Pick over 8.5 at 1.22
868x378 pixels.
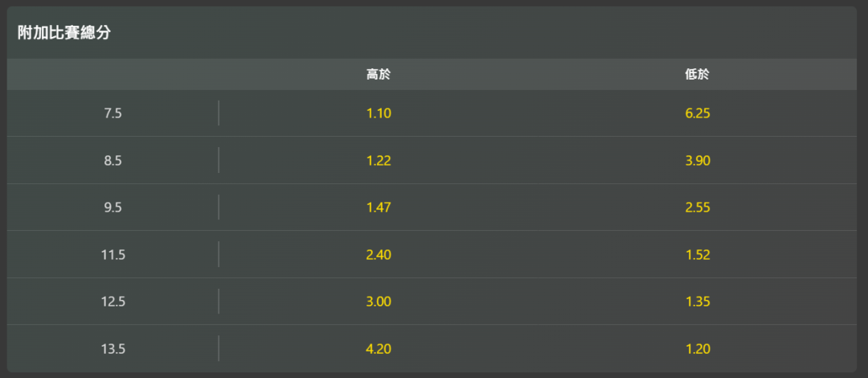pos(379,161)
